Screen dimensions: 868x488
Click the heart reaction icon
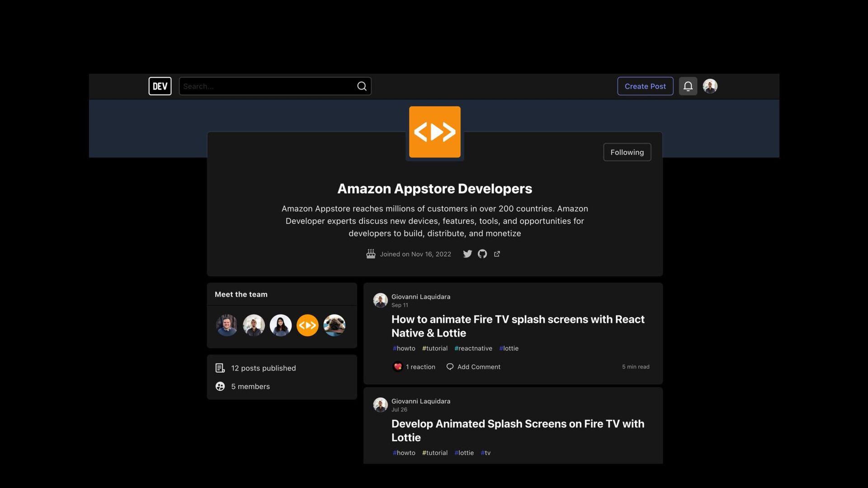pos(398,367)
